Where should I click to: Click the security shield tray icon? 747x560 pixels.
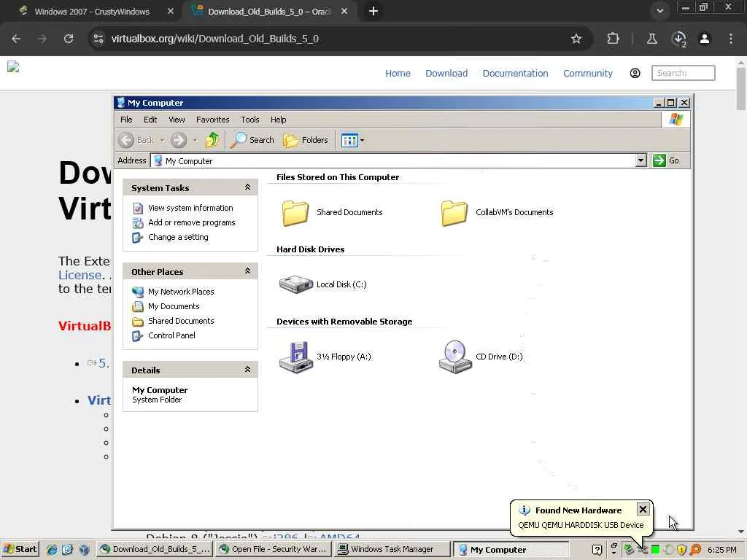[x=682, y=550]
